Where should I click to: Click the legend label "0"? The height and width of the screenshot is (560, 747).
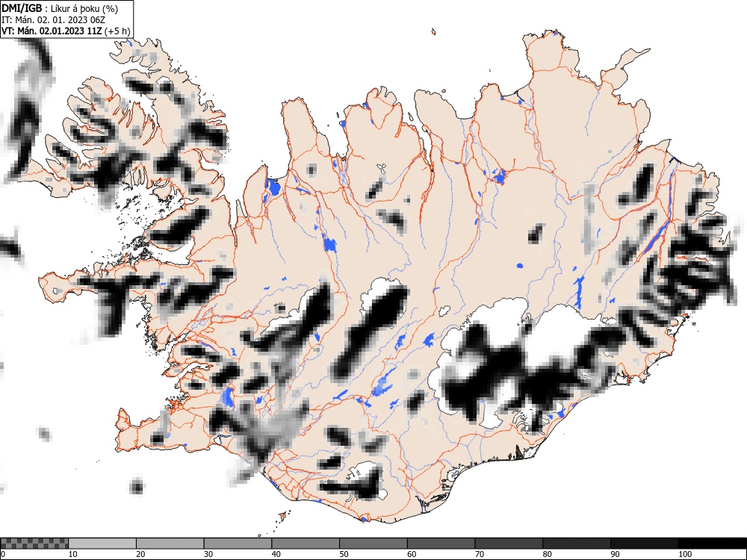tap(3, 554)
